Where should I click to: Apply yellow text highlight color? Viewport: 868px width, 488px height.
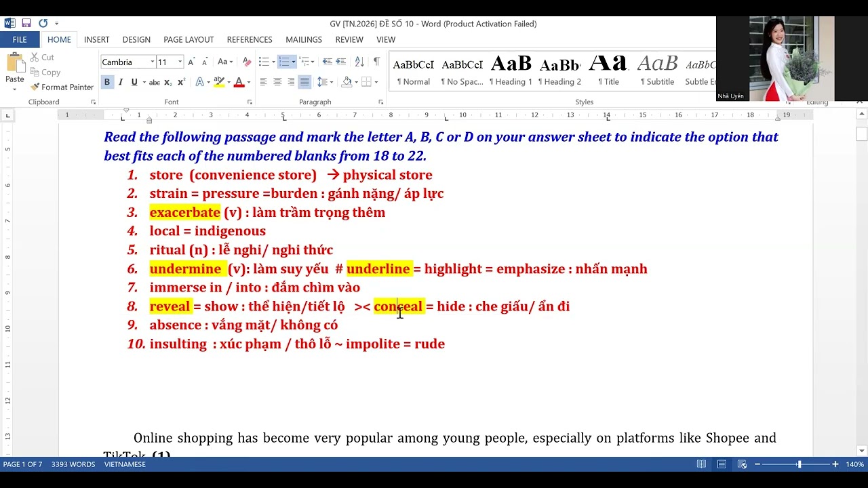(x=218, y=82)
